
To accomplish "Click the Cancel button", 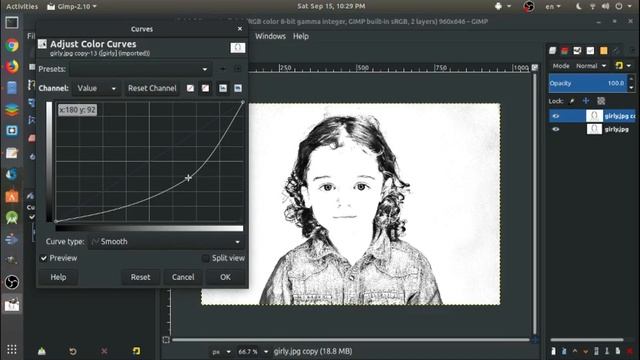I will (x=183, y=277).
